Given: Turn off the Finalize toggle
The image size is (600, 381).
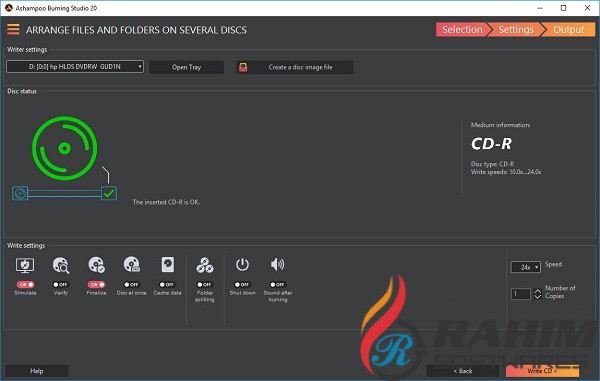Looking at the screenshot, I should pos(96,285).
